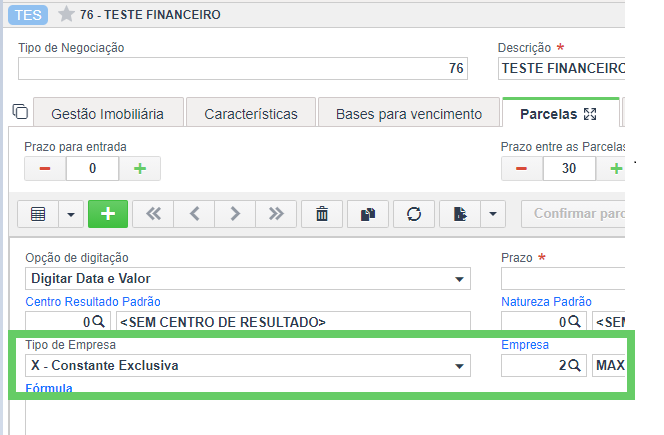
Task: Duplicate the record with the copy icon
Action: click(x=368, y=213)
